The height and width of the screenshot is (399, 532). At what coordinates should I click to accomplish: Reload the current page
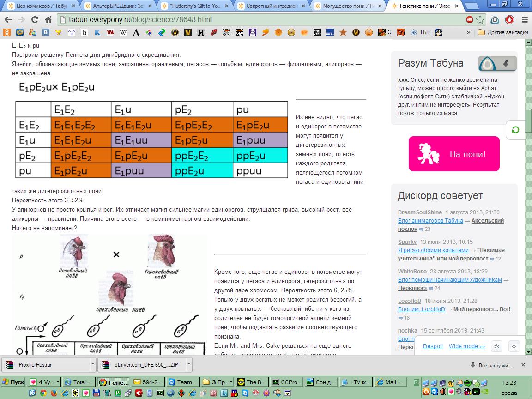click(35, 20)
